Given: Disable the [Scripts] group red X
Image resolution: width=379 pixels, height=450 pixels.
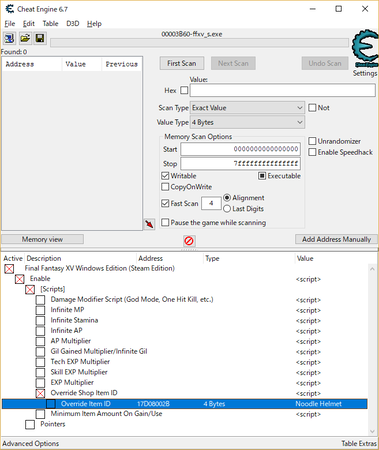Looking at the screenshot, I should click(30, 289).
